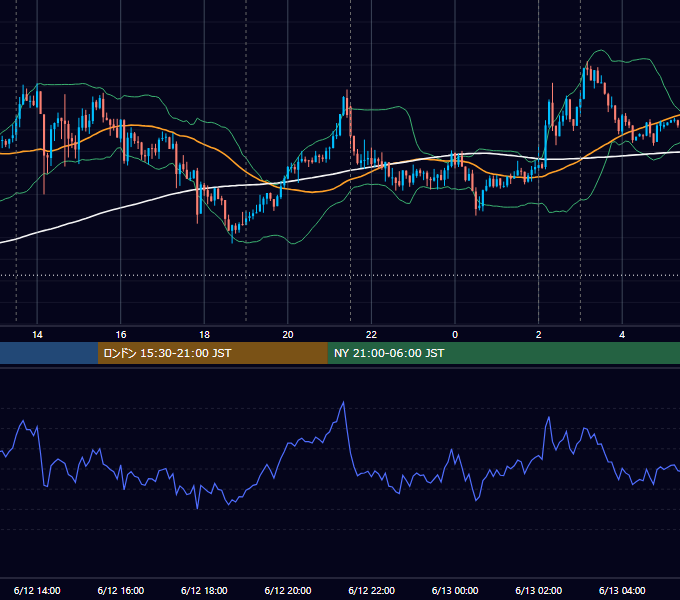Click the 6/12 16:00 date label
680x600 pixels.
click(x=121, y=590)
